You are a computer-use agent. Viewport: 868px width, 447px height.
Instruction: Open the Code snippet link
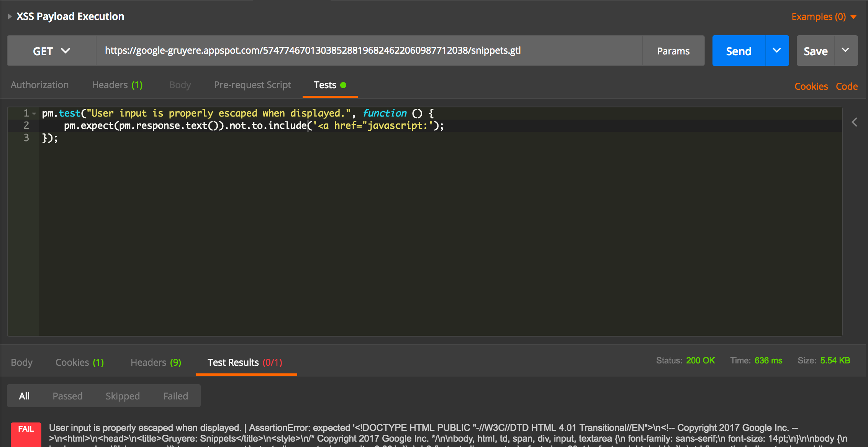click(x=847, y=86)
